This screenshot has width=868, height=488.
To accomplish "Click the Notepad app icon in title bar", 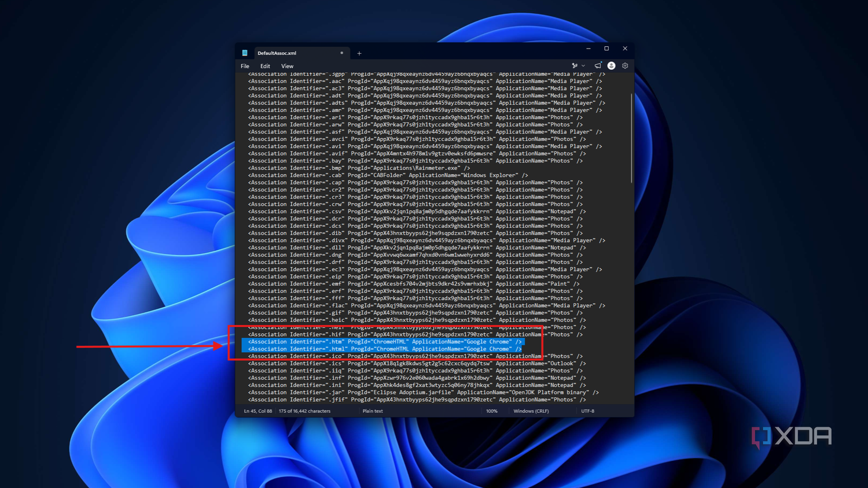I will 245,53.
